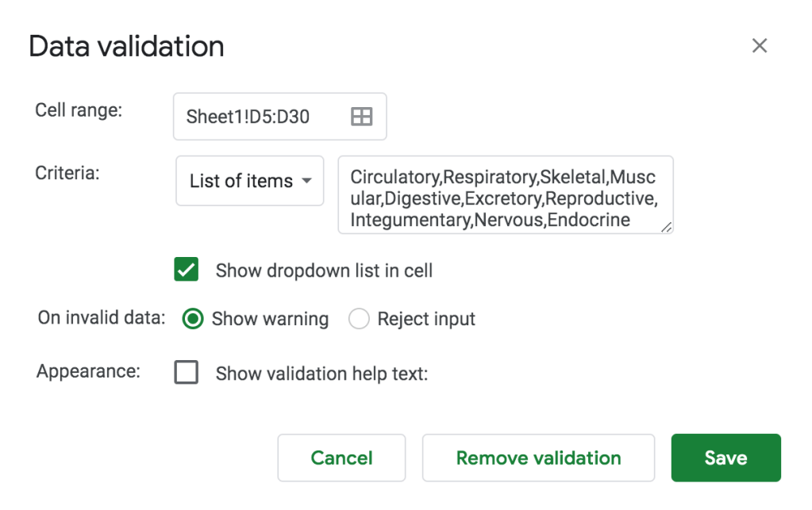The width and height of the screenshot is (812, 510).
Task: Click Cancel to discard validation changes
Action: point(341,458)
